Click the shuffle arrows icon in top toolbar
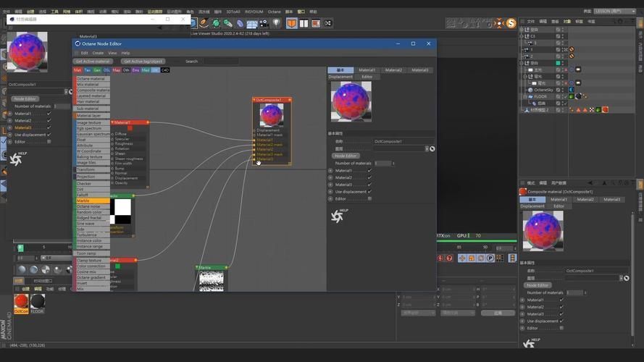 tap(327, 23)
